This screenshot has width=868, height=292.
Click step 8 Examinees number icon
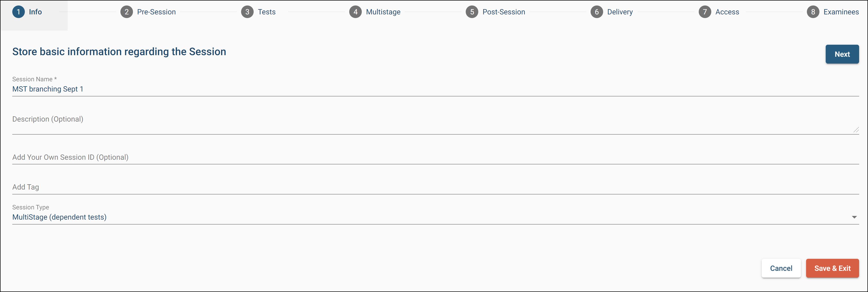pyautogui.click(x=813, y=12)
